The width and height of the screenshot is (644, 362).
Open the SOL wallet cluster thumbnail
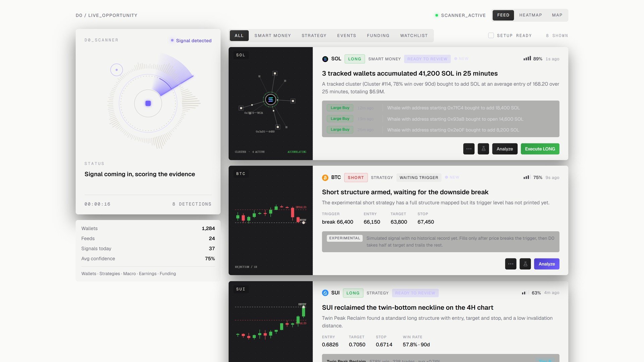(x=271, y=104)
